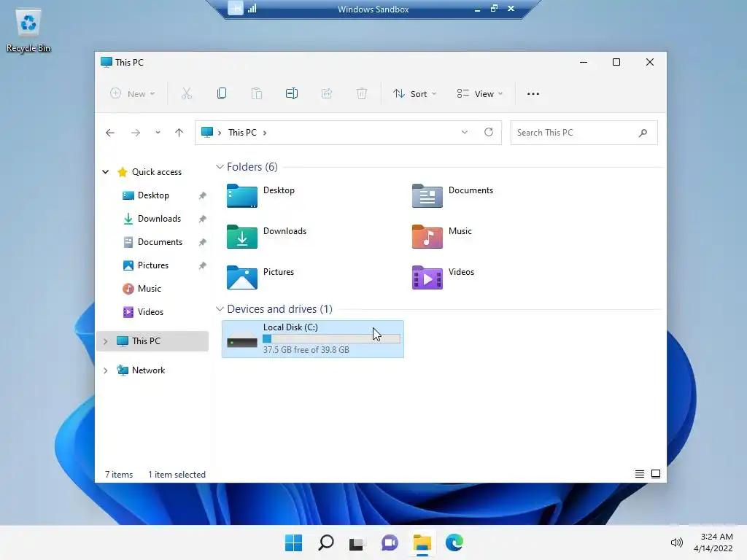Select Music in Quick access sidebar
This screenshot has height=560, width=747.
[x=149, y=289]
